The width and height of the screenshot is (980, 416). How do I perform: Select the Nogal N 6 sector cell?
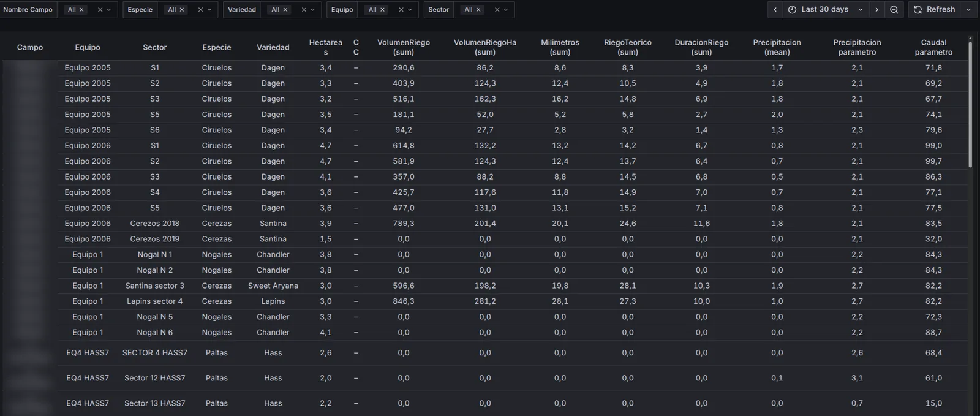pyautogui.click(x=155, y=333)
